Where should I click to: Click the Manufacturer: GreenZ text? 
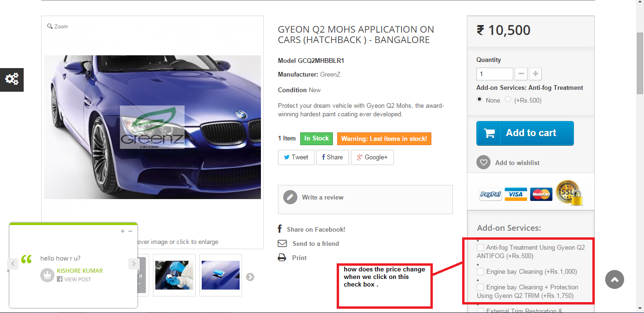pos(309,74)
